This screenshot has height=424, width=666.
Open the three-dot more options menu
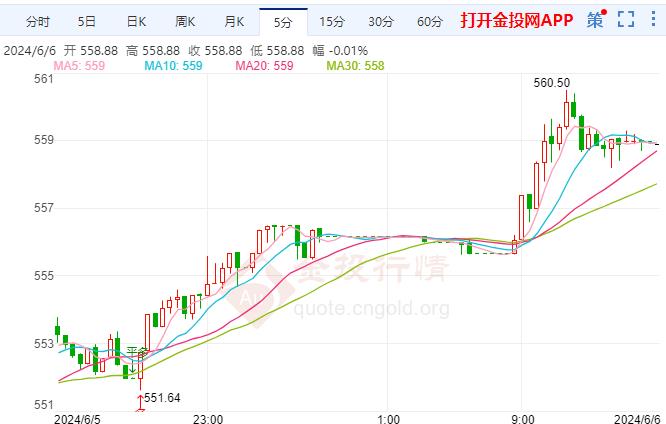pyautogui.click(x=652, y=19)
